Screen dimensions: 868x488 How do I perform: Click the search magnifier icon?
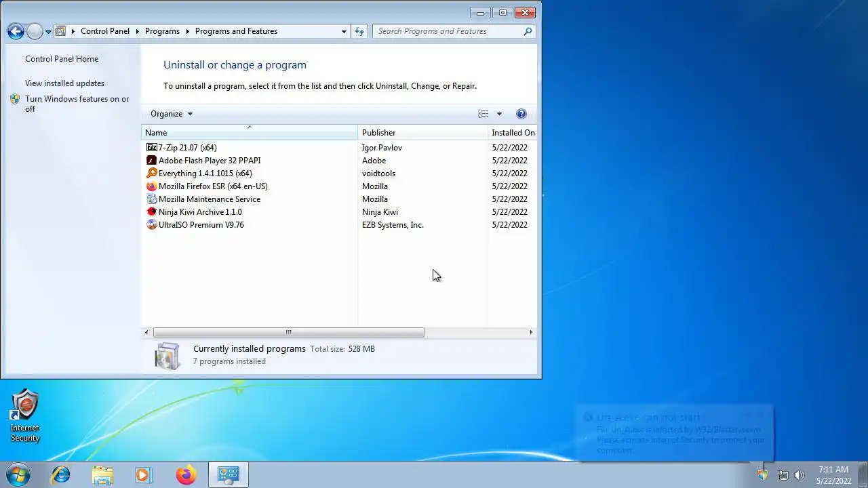click(x=528, y=31)
